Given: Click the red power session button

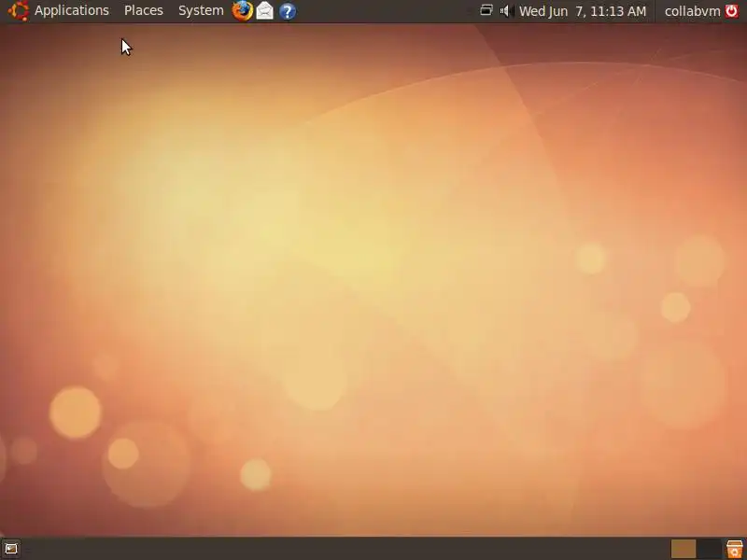Looking at the screenshot, I should pyautogui.click(x=732, y=10).
